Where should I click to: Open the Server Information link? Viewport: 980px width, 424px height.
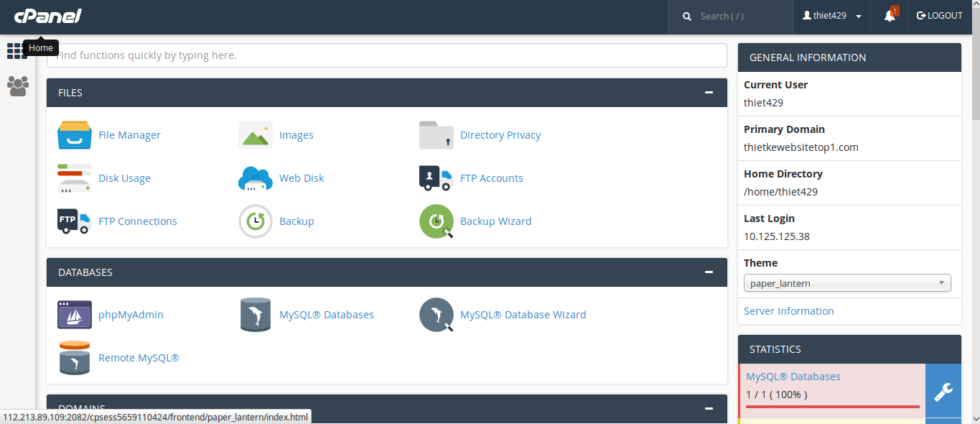(x=789, y=311)
